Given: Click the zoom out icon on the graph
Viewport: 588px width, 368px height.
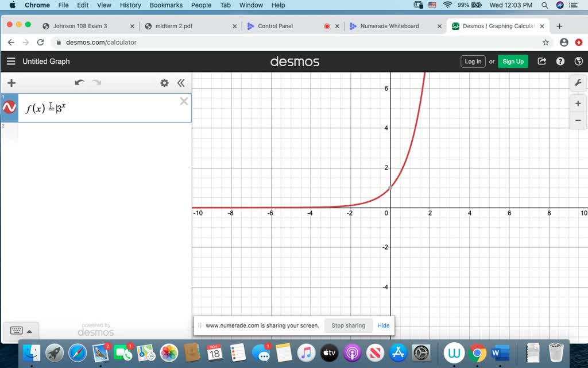Looking at the screenshot, I should [578, 121].
